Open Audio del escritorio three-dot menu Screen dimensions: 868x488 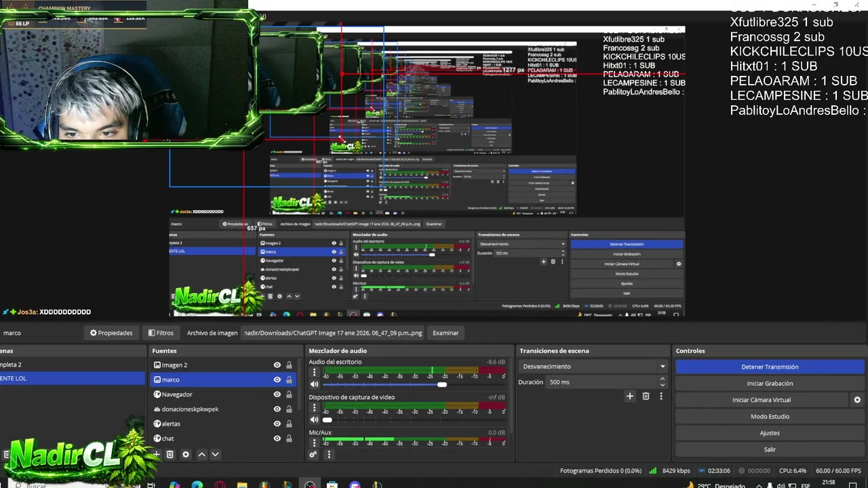[x=314, y=373]
